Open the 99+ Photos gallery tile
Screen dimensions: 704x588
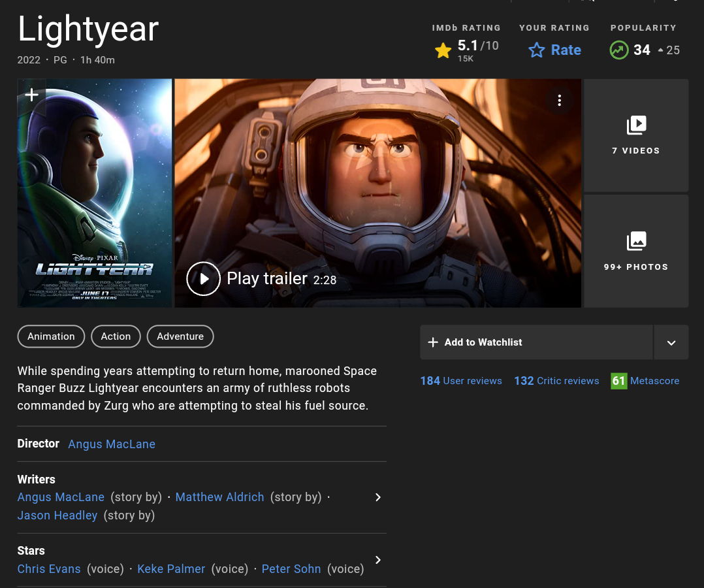coord(636,251)
